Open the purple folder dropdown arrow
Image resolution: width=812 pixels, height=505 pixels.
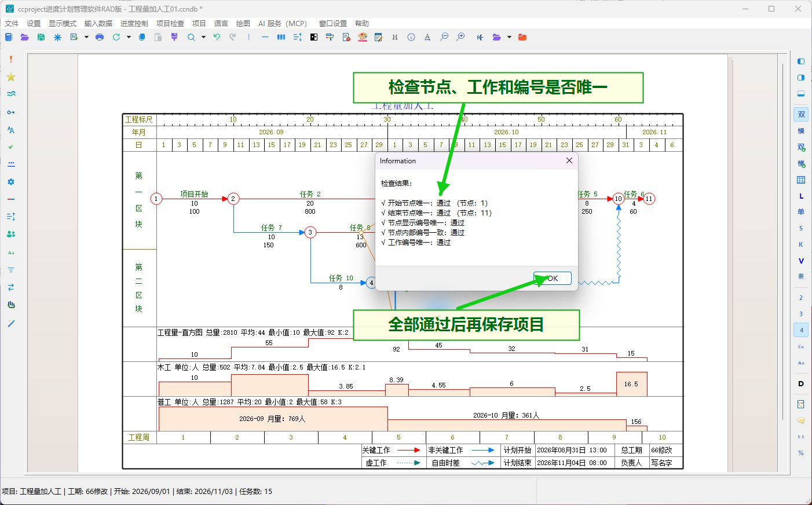(x=509, y=37)
